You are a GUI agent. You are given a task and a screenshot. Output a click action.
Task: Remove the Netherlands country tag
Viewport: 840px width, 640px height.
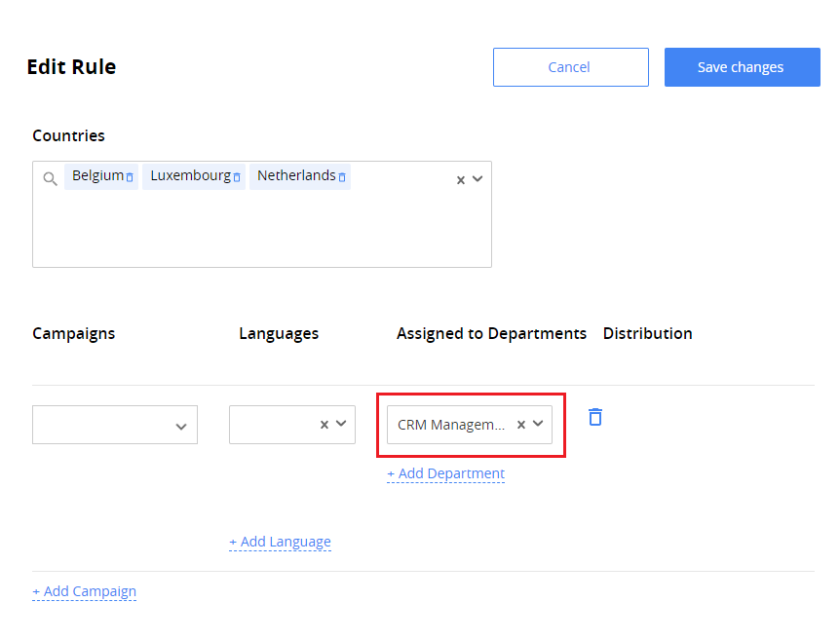[x=341, y=175]
